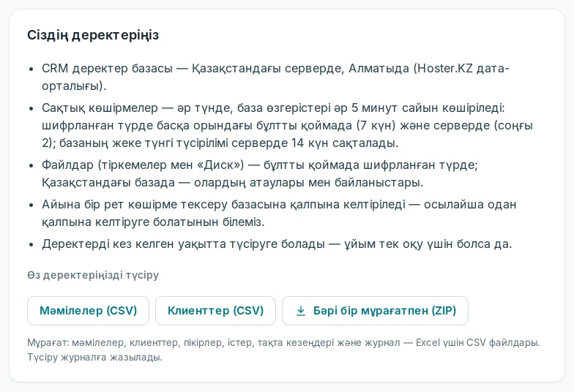Select the bullet starting with Файлдар (тіркемелер
This screenshot has height=392, width=574.
(x=260, y=174)
